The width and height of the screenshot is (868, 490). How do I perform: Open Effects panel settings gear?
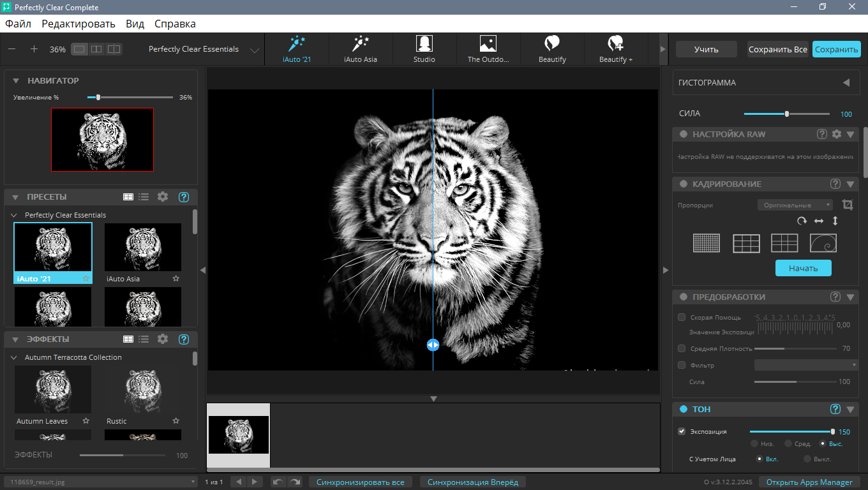(x=163, y=339)
